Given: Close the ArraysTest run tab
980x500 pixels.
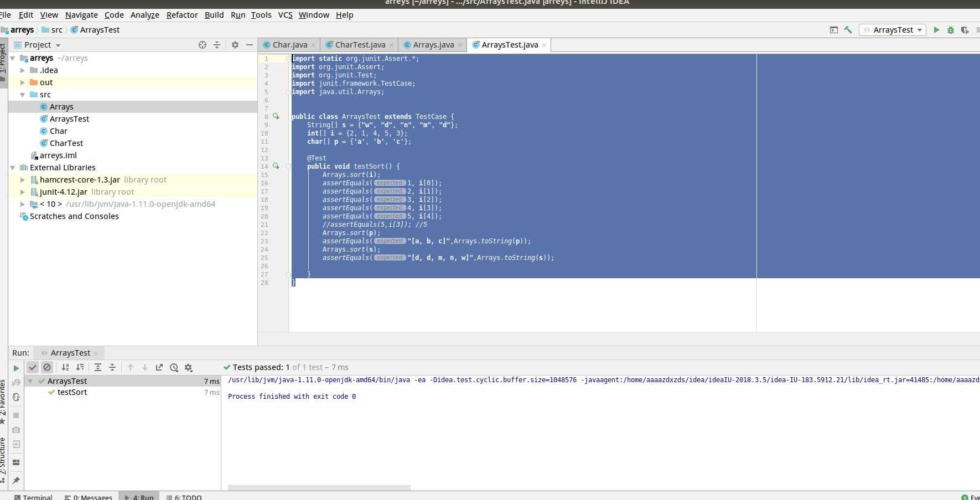Looking at the screenshot, I should 96,353.
